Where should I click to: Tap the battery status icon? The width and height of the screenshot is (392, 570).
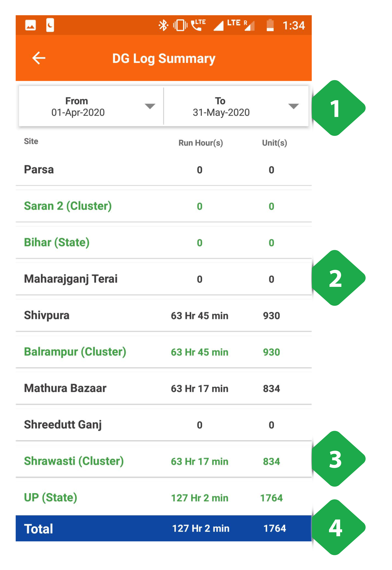[x=270, y=25]
